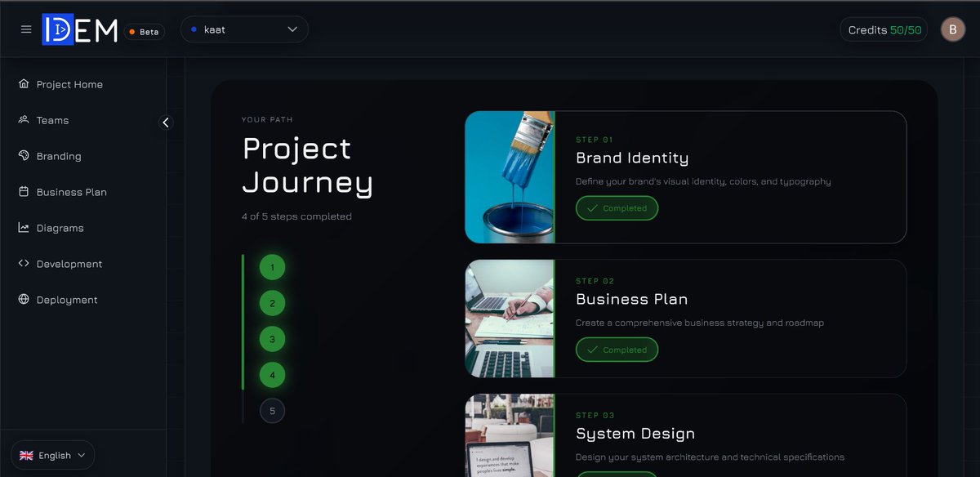This screenshot has width=980, height=477.
Task: Click the "4 of 5 steps completed" text
Action: [296, 216]
